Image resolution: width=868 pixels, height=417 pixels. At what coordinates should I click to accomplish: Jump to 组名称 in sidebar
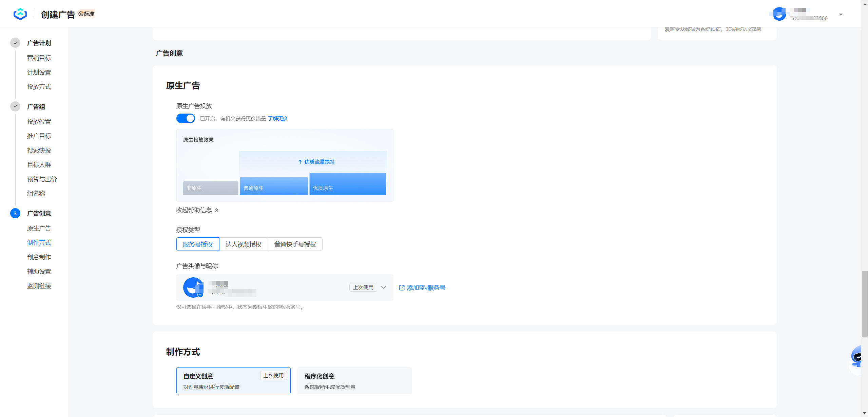[36, 194]
